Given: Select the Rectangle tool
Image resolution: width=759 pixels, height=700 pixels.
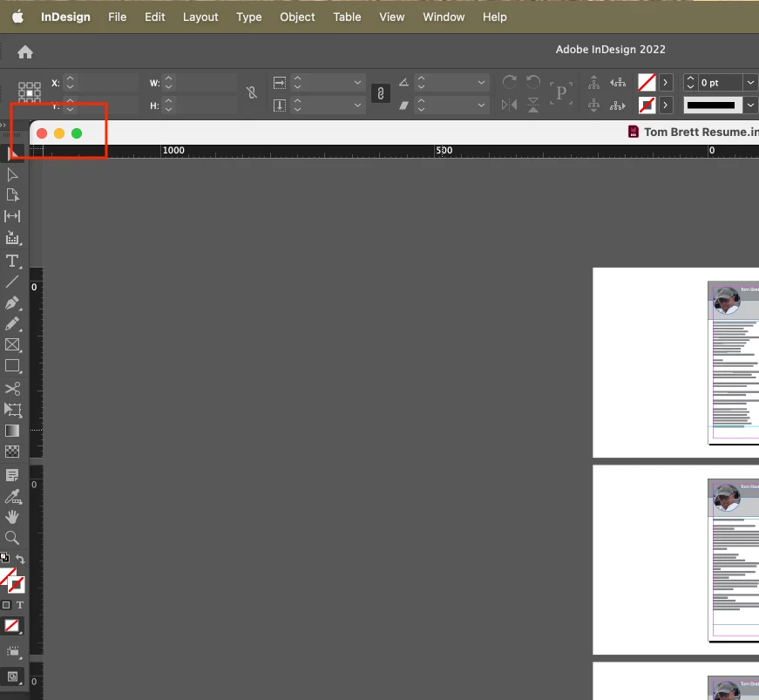Looking at the screenshot, I should pyautogui.click(x=12, y=366).
